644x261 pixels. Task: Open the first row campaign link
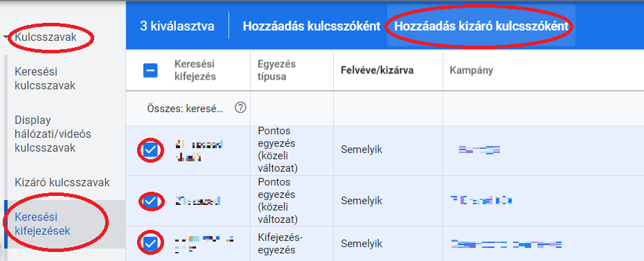point(479,150)
